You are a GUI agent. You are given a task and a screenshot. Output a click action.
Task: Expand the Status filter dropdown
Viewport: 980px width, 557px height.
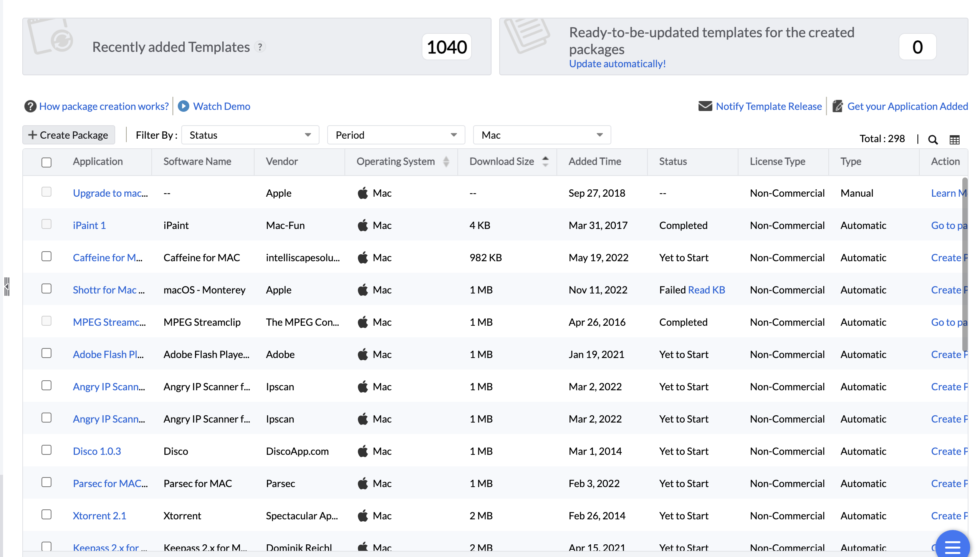250,135
